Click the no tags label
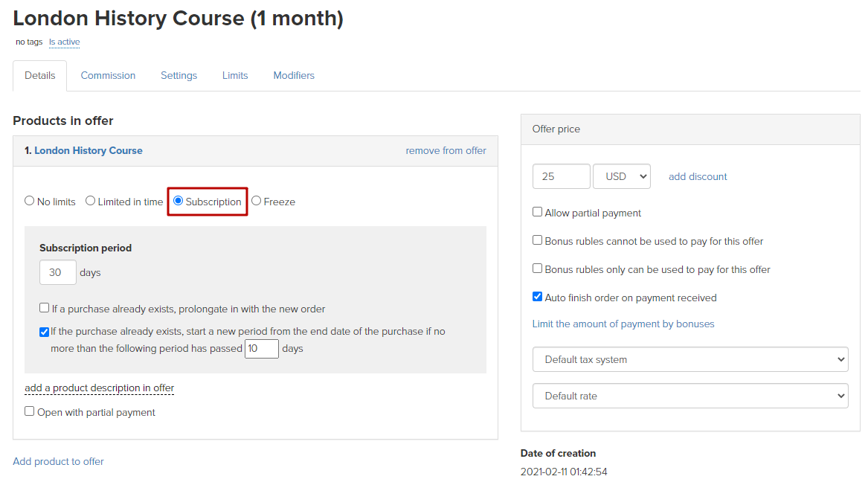This screenshot has width=868, height=482. click(29, 42)
